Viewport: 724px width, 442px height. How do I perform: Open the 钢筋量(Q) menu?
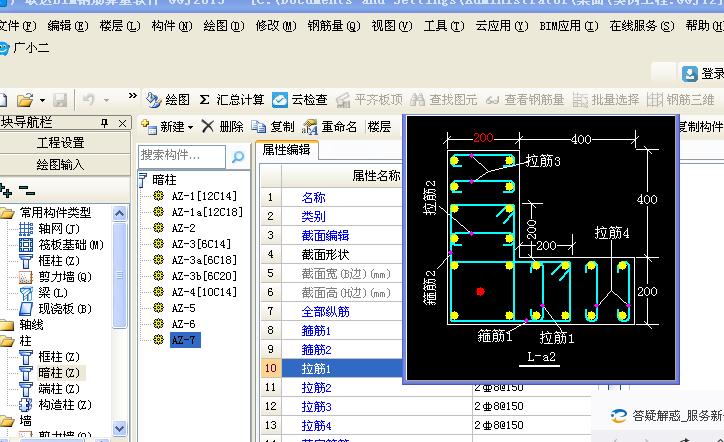pos(334,26)
